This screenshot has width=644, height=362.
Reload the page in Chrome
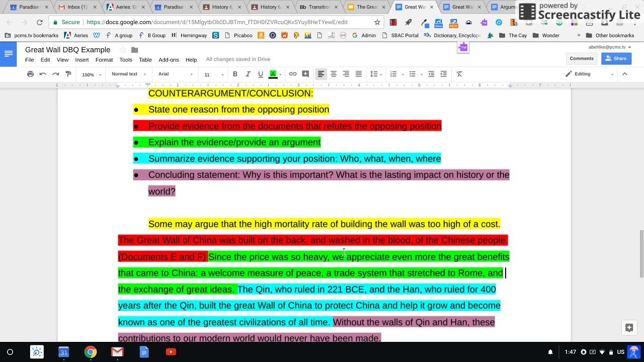[x=40, y=22]
